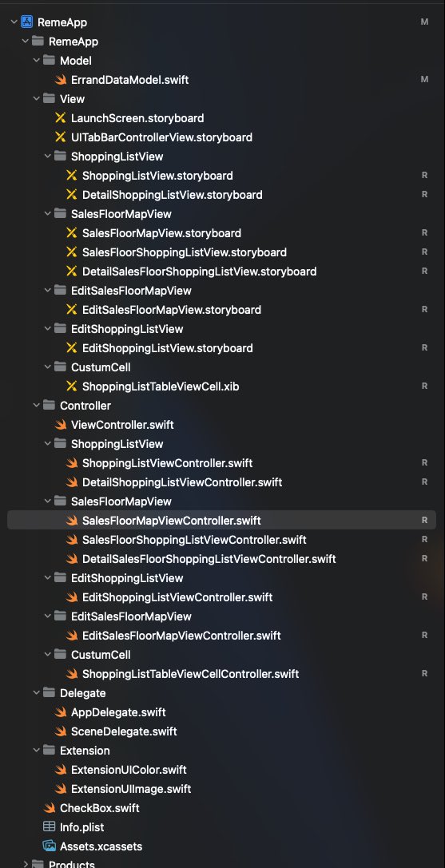Click the Swift icon of ErrandDataModel.swift

(x=61, y=80)
